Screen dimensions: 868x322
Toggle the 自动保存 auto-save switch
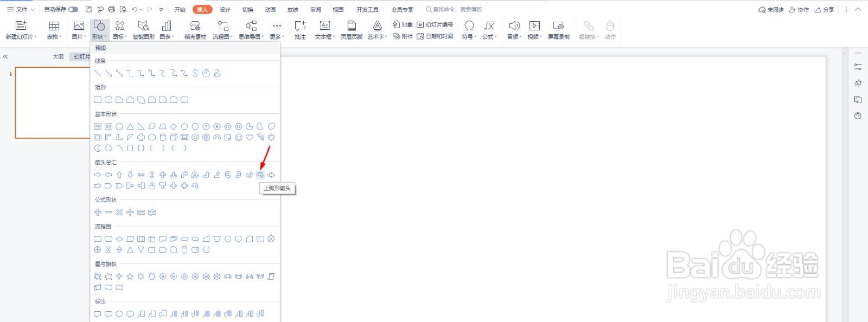(73, 9)
